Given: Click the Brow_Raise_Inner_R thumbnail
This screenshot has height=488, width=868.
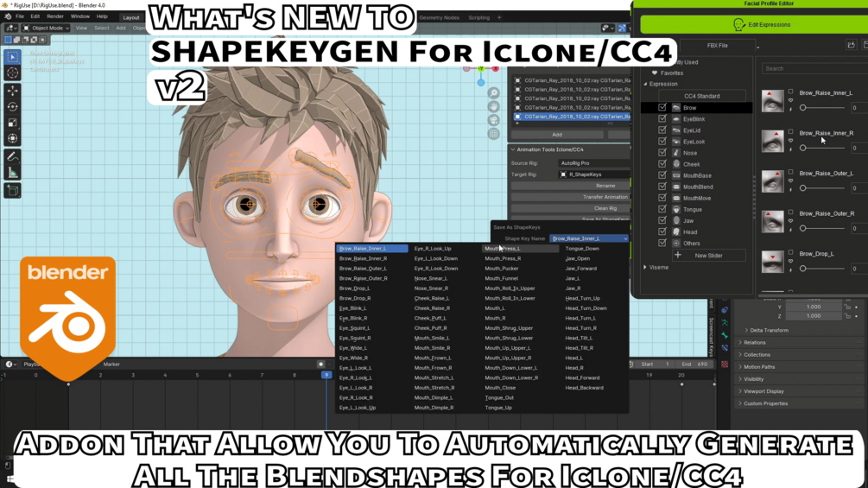Looking at the screenshot, I should [772, 142].
